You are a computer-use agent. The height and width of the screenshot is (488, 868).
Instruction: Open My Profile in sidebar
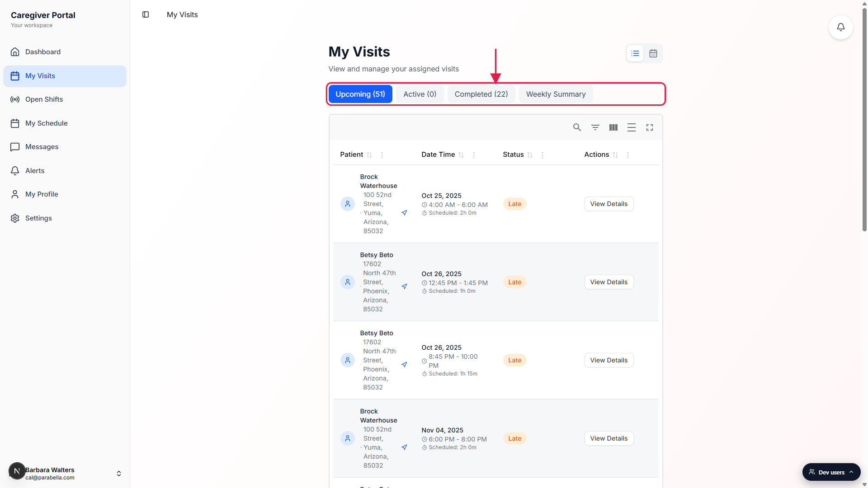click(65, 194)
